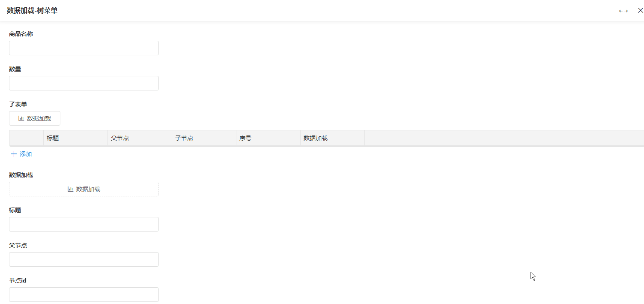Close the 数据加载-树菜单 dialog

coord(640,10)
